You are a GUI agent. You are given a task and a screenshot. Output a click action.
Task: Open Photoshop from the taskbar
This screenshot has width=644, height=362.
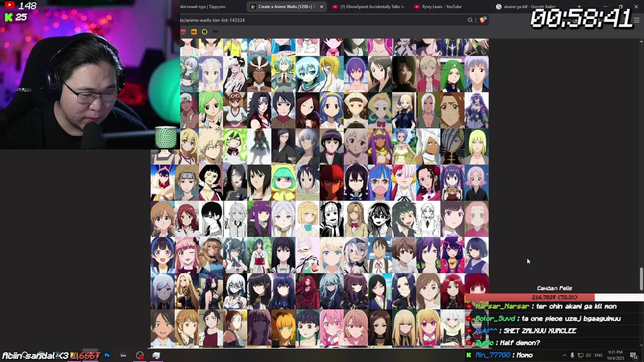[x=107, y=355]
